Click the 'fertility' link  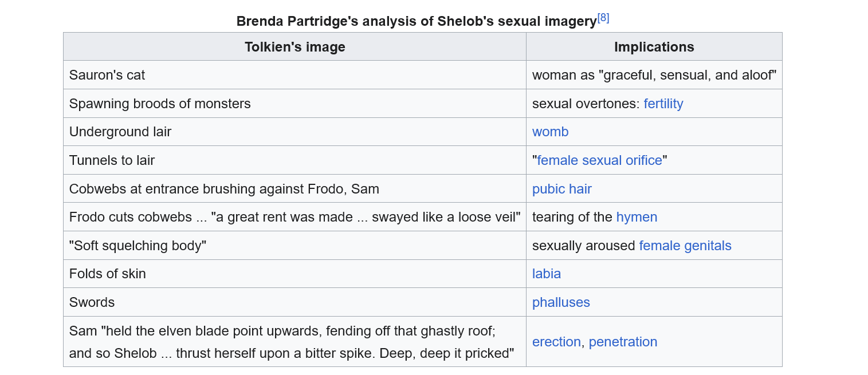pyautogui.click(x=663, y=104)
